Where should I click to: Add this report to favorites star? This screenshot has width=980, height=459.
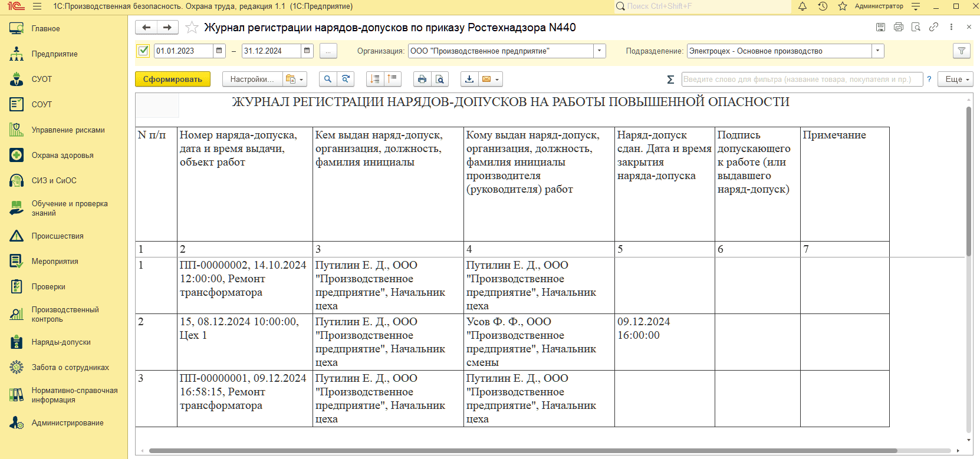pos(192,28)
